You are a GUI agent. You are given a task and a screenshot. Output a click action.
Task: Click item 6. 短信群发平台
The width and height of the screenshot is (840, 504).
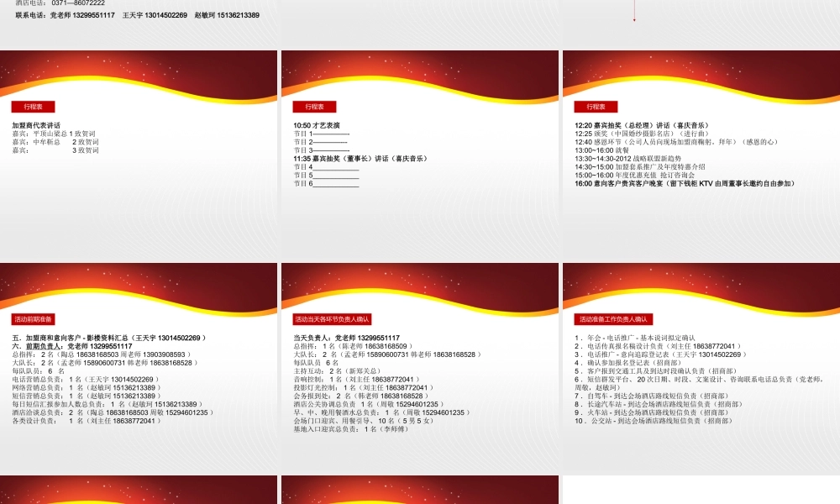700,383
